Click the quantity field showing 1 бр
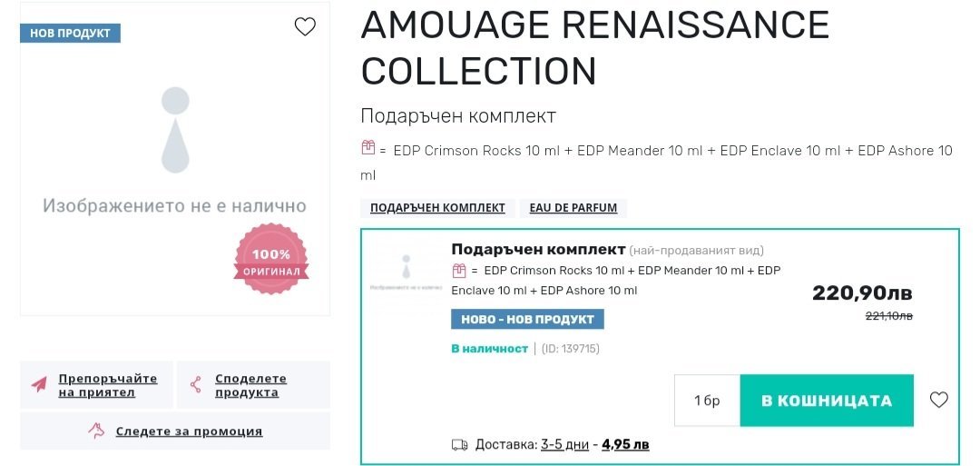 [x=707, y=401]
